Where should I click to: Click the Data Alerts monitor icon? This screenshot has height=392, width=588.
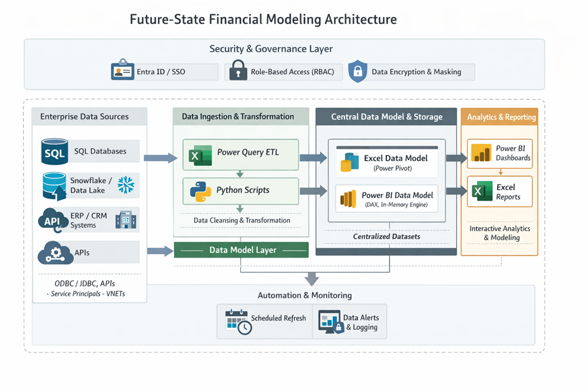330,321
